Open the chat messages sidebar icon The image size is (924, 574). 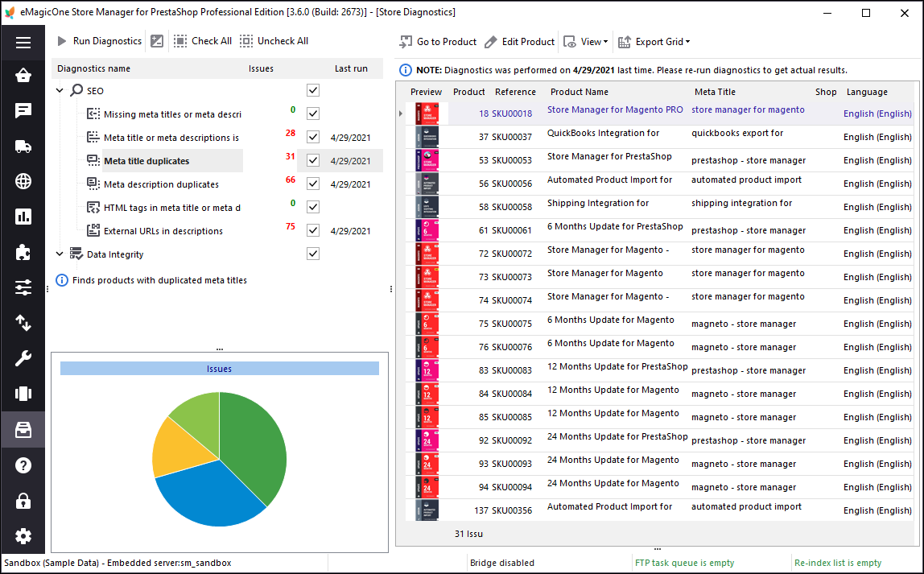click(x=23, y=111)
